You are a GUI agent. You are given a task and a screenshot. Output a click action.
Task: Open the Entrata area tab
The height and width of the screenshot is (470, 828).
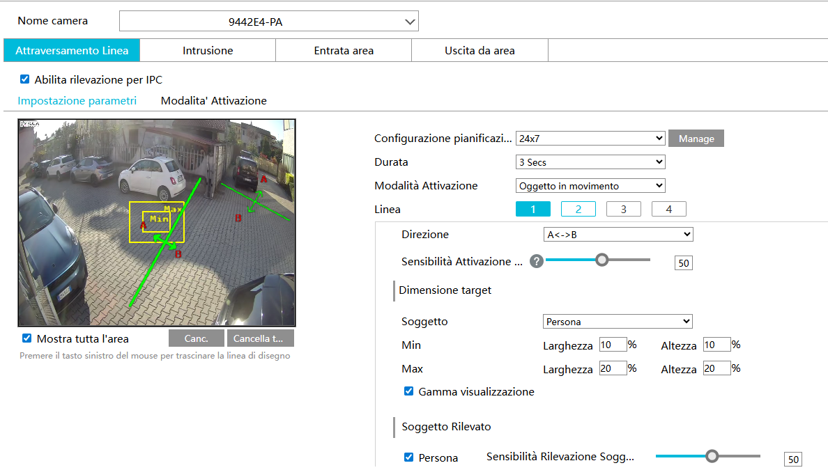coord(344,51)
